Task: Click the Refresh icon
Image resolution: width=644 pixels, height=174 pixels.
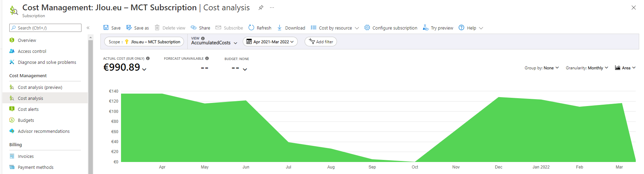Action: tap(251, 27)
